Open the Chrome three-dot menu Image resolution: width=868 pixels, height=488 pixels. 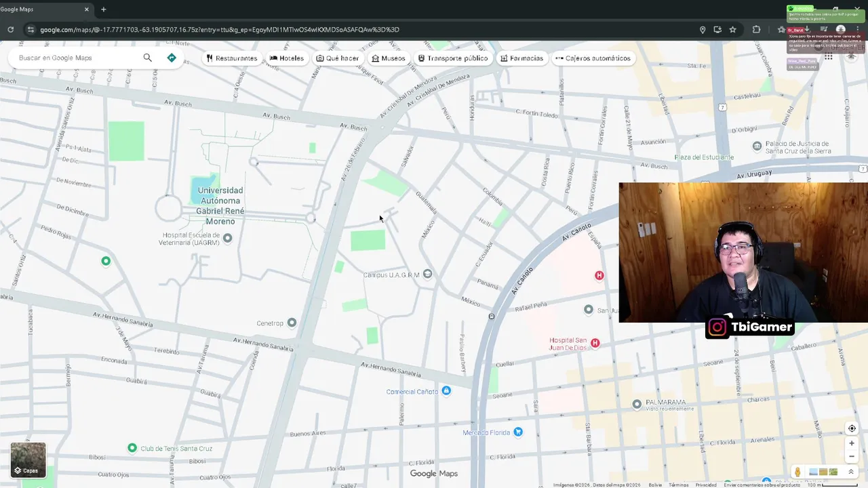[857, 30]
